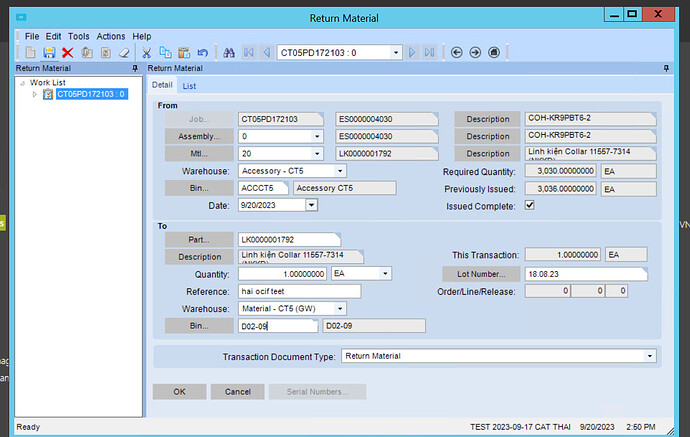The image size is (690, 437).
Task: Click the To Bin button
Action: click(199, 326)
